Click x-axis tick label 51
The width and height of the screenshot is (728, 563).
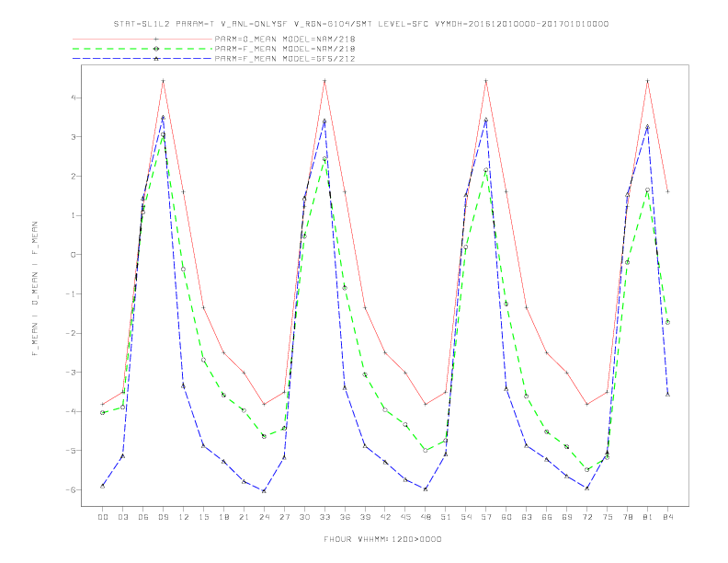[446, 517]
